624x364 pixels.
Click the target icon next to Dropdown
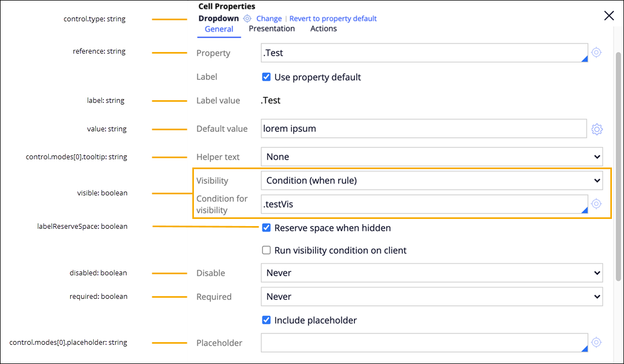point(247,19)
